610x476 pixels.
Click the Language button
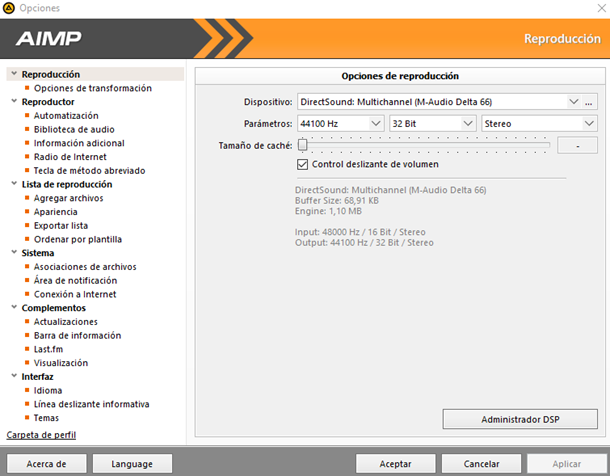pyautogui.click(x=132, y=464)
